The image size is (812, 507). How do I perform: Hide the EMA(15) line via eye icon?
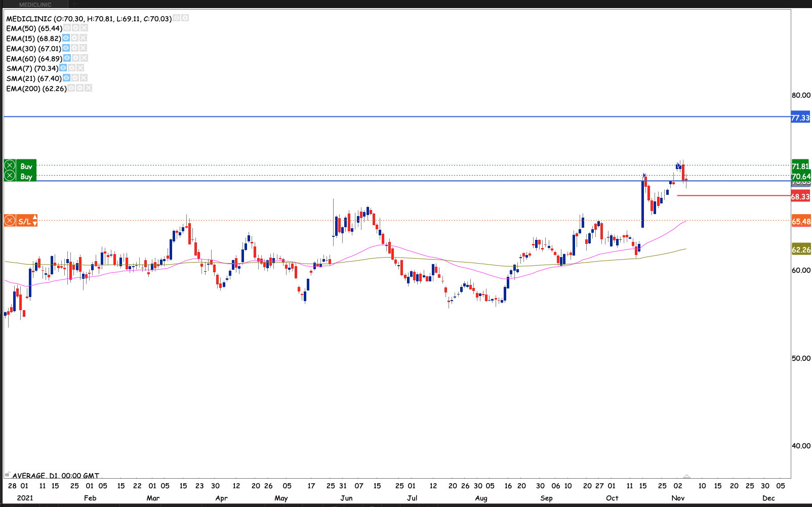[66, 38]
